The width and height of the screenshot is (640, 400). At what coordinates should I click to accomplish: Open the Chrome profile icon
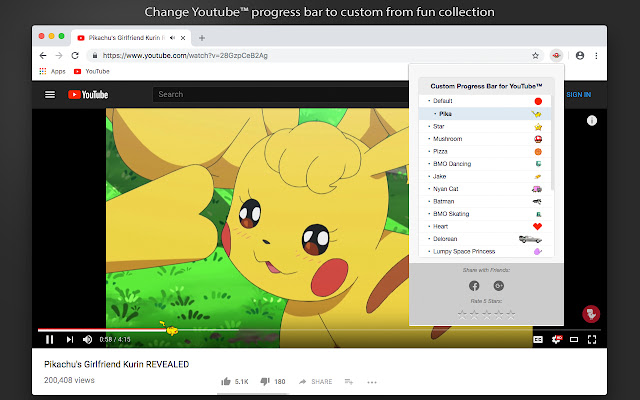tap(580, 56)
